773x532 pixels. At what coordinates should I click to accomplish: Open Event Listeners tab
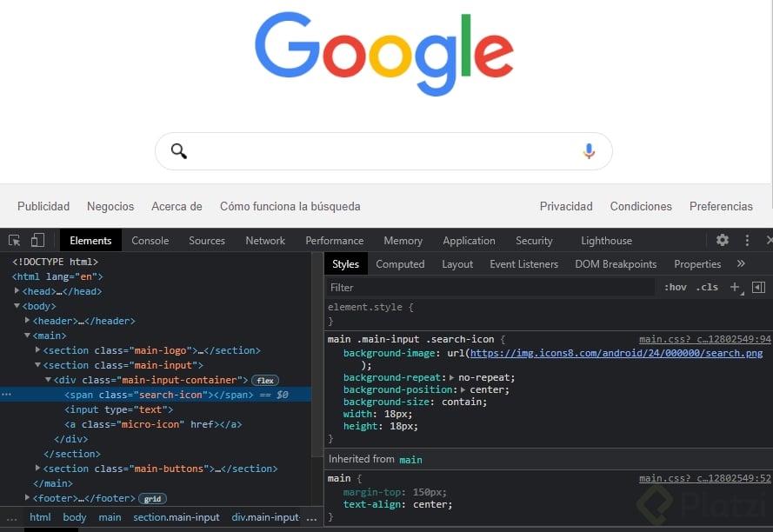click(523, 264)
